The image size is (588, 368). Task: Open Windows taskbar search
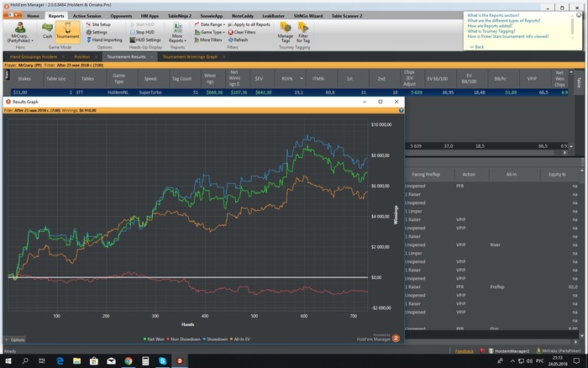(25, 361)
